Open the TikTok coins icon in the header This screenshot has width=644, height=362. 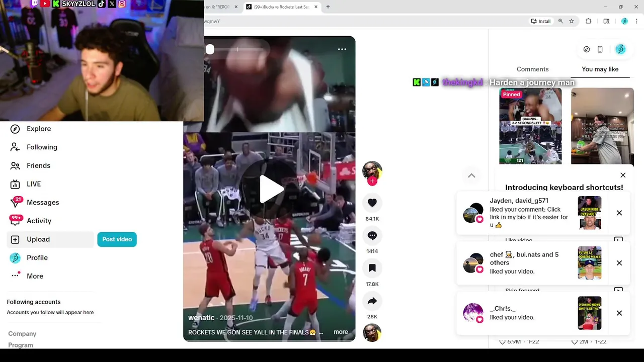[x=587, y=49]
